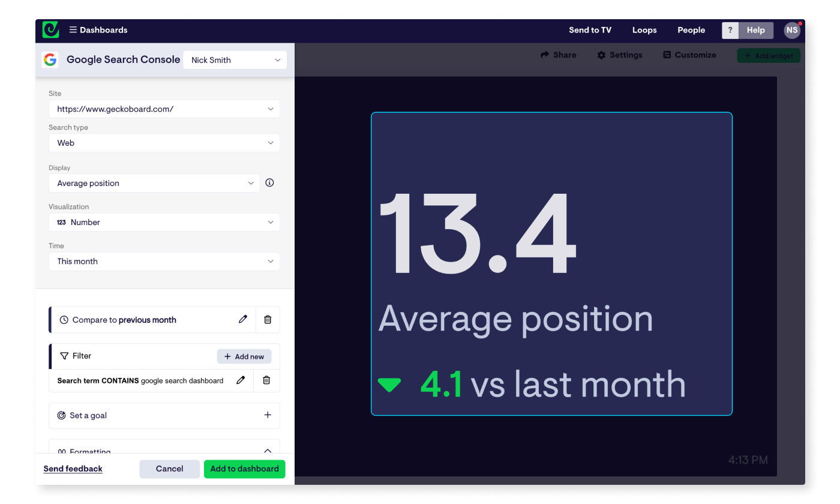The width and height of the screenshot is (840, 504).
Task: Edit the Compare to previous month setting
Action: (242, 319)
